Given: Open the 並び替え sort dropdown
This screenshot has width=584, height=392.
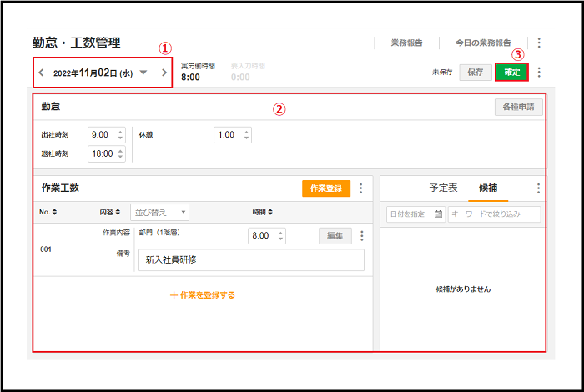Looking at the screenshot, I should tap(159, 212).
